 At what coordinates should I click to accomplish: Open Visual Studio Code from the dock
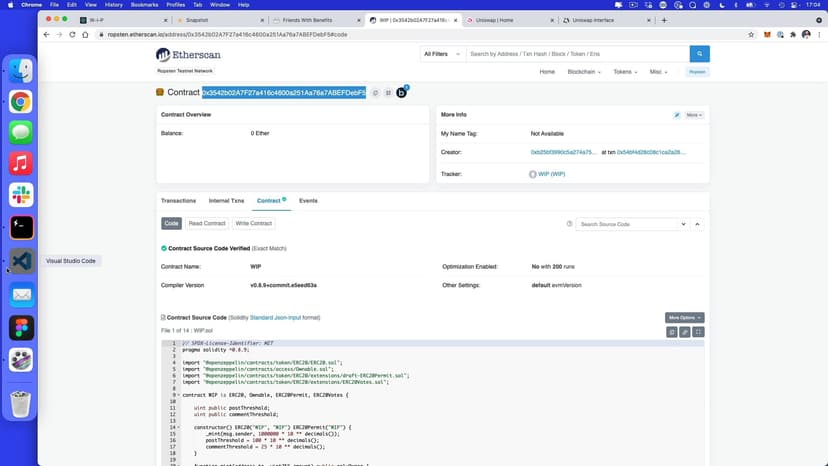(x=21, y=261)
